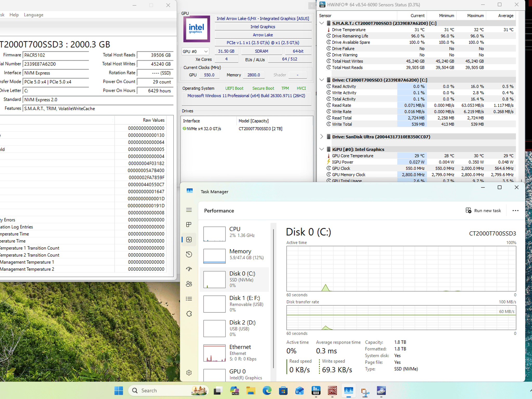532x399 pixels.
Task: Open the Snipping Tool taskbar icon
Action: point(365,391)
